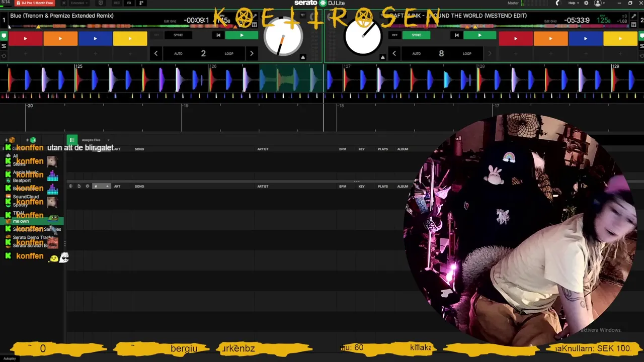Screen dimensions: 644x362
Task: Eject the track from left deck
Action: [x=303, y=57]
